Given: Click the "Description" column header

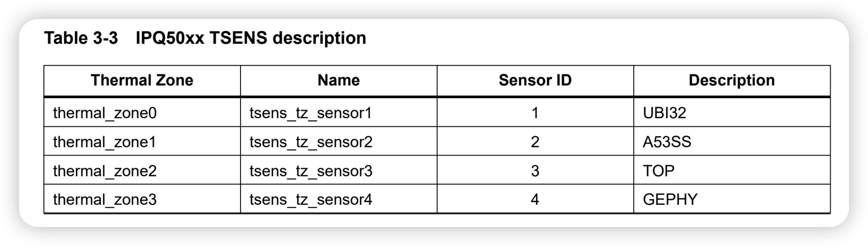Looking at the screenshot, I should pos(732,80).
